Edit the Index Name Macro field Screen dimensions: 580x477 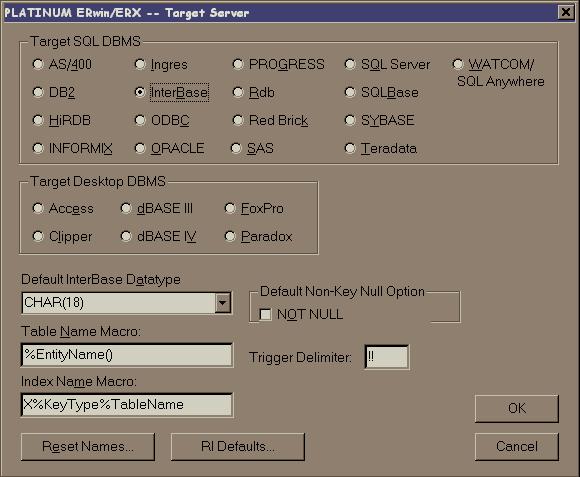(x=127, y=405)
